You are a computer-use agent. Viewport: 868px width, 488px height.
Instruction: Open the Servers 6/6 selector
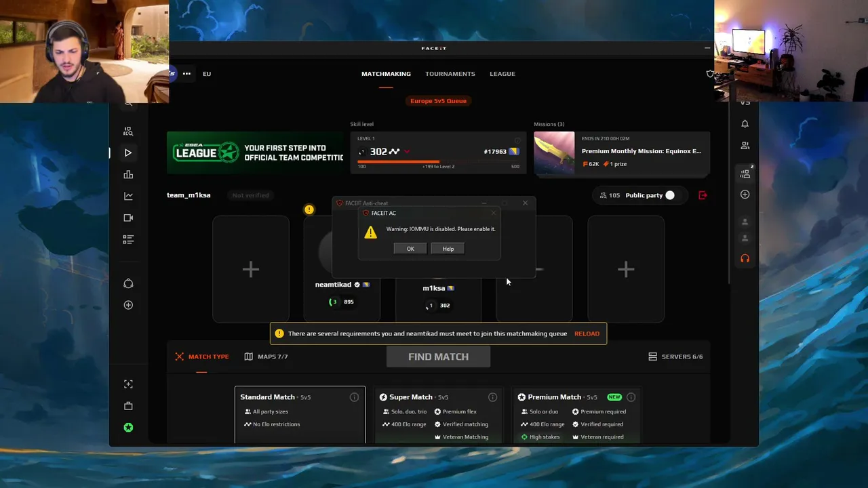pos(675,357)
